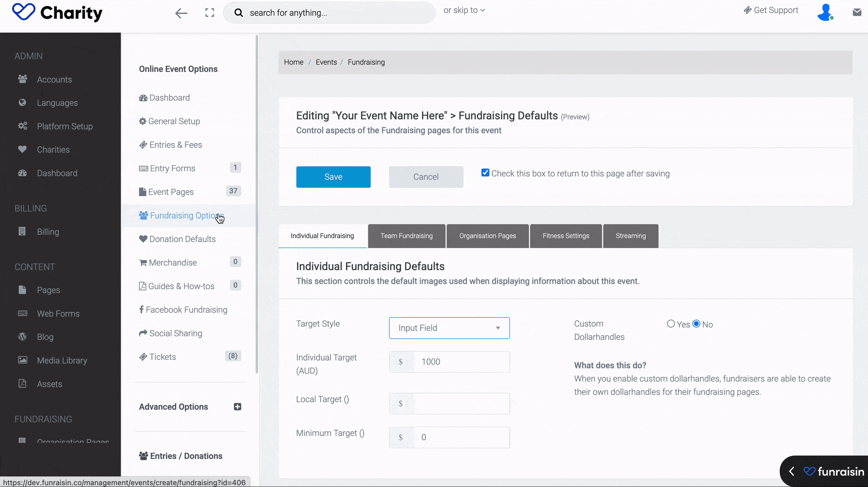868x487 pixels.
Task: Click the Individual Target amount field
Action: click(x=461, y=362)
